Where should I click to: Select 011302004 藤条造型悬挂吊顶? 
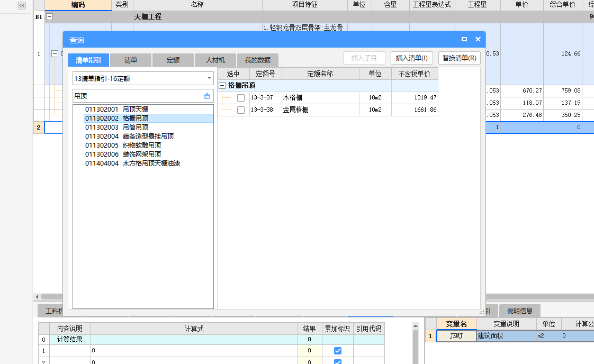[130, 136]
